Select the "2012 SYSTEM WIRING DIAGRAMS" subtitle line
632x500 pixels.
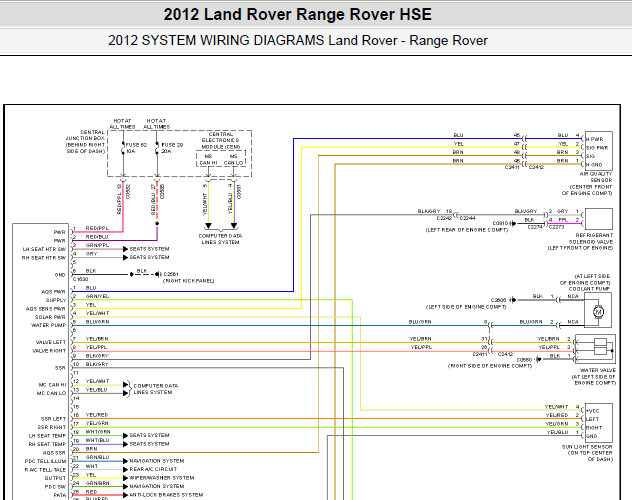pos(297,40)
